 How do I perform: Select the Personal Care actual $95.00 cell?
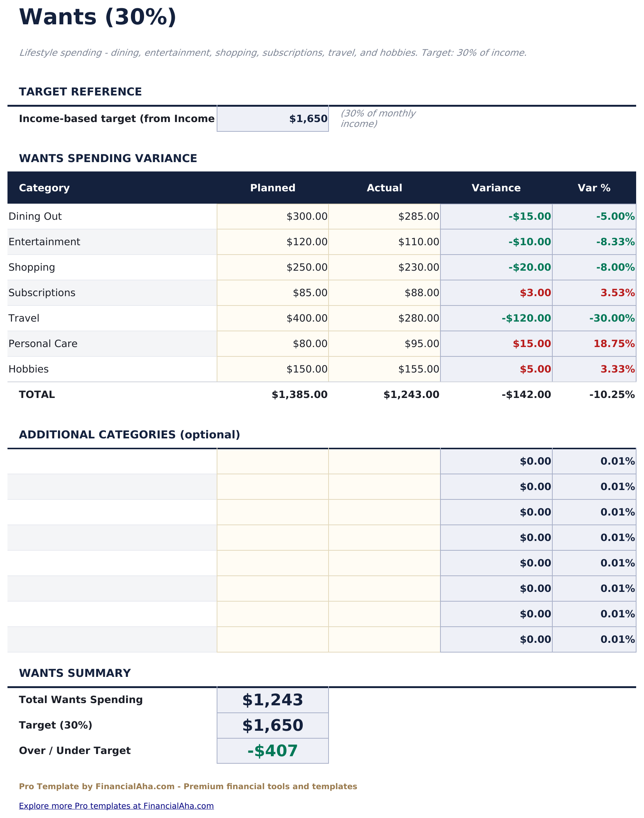tap(384, 344)
